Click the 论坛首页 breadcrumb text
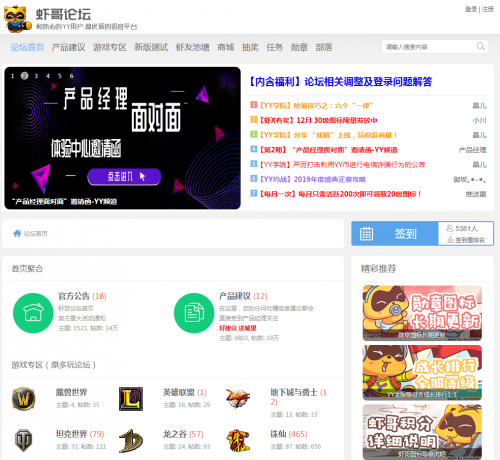Image resolution: width=500 pixels, height=460 pixels. click(x=35, y=234)
